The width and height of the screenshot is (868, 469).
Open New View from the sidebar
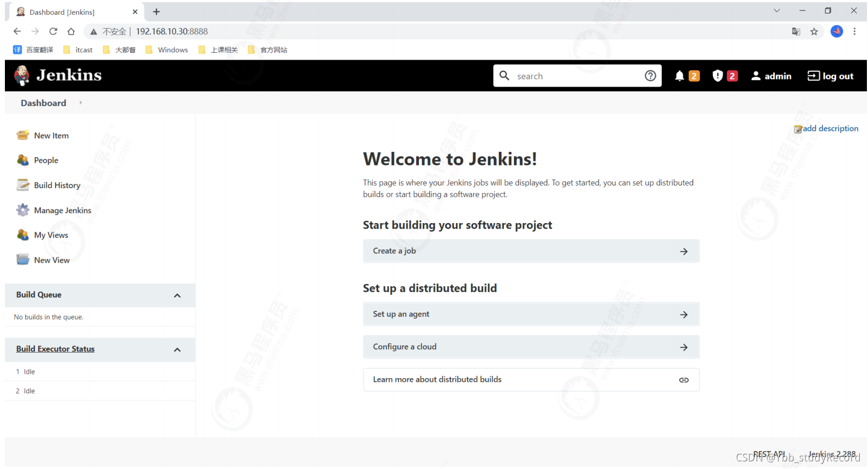click(52, 260)
